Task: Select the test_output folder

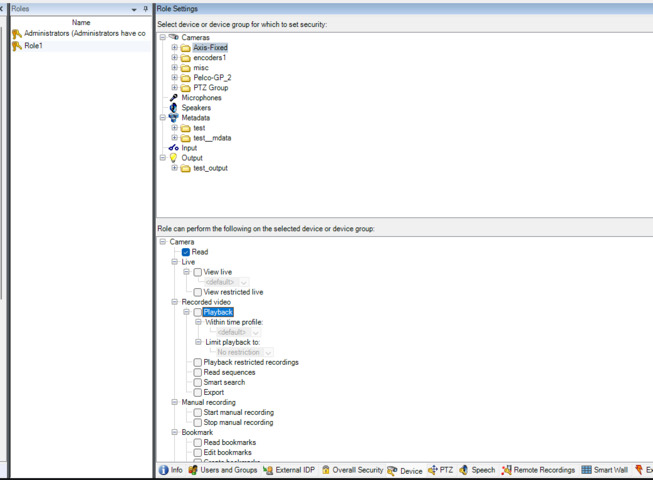Action: tap(210, 168)
